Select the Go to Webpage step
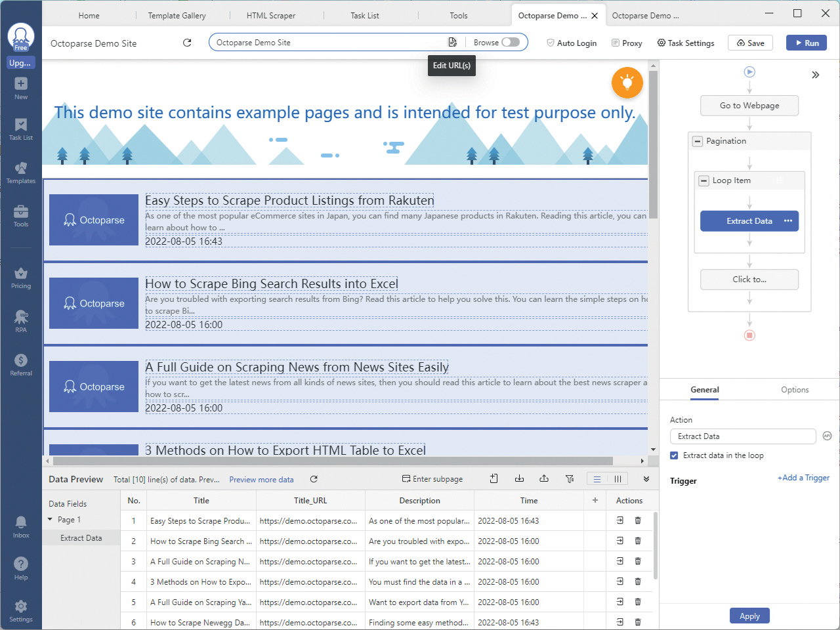Screen dimensions: 840x630 point(749,106)
